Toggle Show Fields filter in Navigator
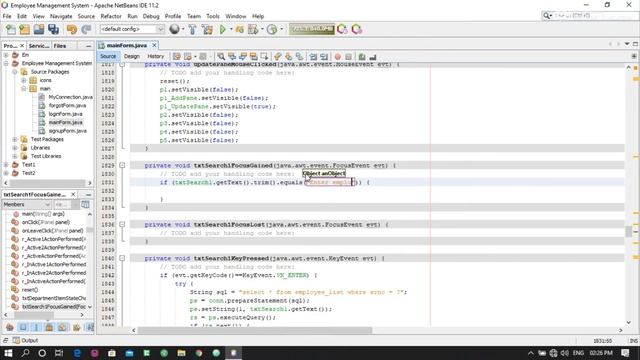 [23, 327]
